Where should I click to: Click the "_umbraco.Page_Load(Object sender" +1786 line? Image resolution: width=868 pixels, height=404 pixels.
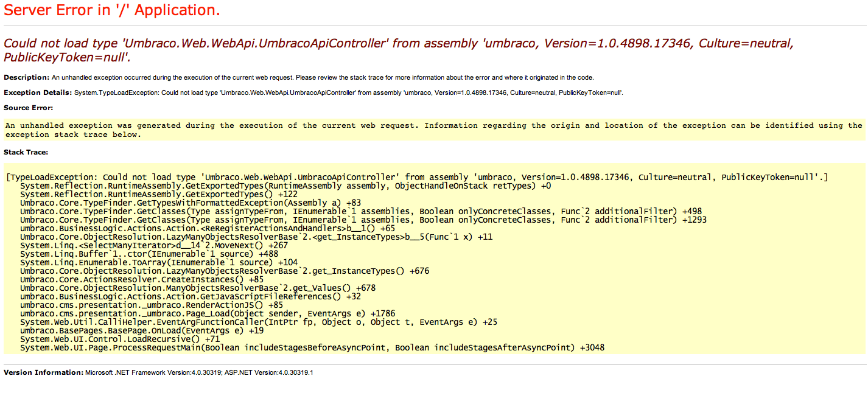(x=208, y=313)
